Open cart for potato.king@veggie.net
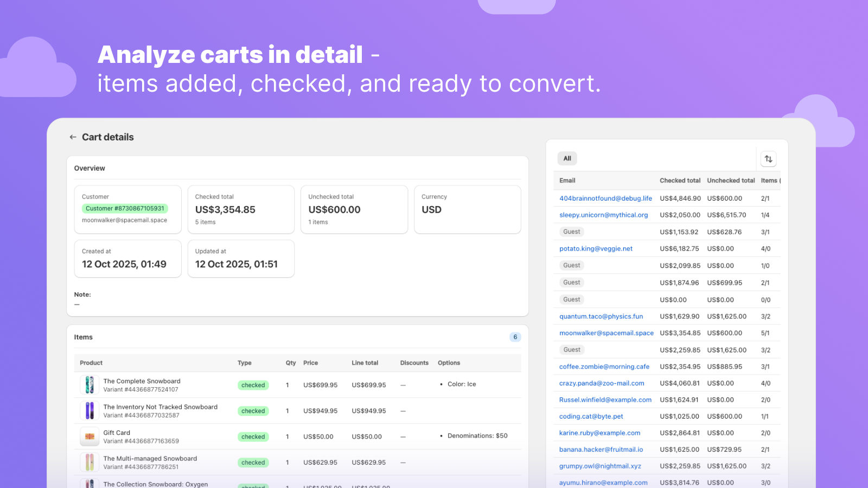Image resolution: width=868 pixels, height=488 pixels. 596,248
